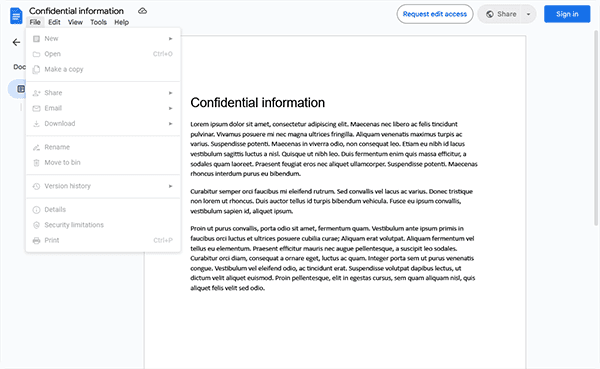Open the Tools menu
This screenshot has height=369, width=600.
click(x=98, y=22)
